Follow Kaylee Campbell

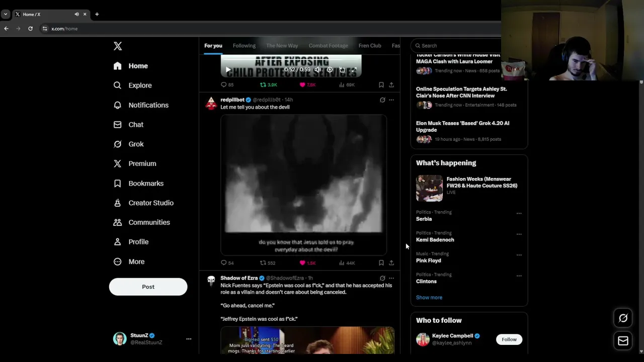pyautogui.click(x=509, y=339)
